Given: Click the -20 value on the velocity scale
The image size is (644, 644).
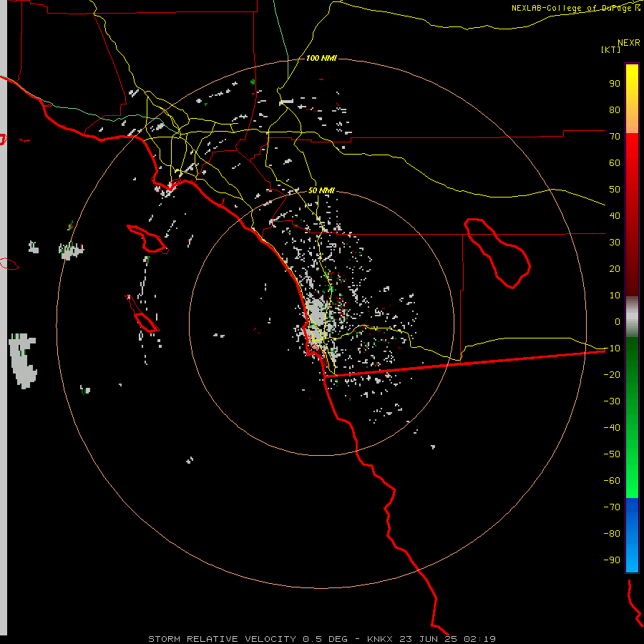Looking at the screenshot, I should tap(612, 375).
